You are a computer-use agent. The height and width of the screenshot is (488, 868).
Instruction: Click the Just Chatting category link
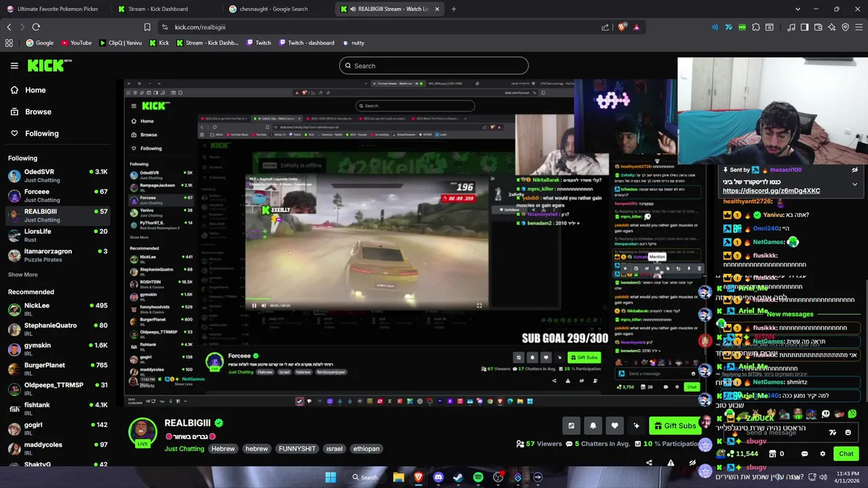point(184,449)
